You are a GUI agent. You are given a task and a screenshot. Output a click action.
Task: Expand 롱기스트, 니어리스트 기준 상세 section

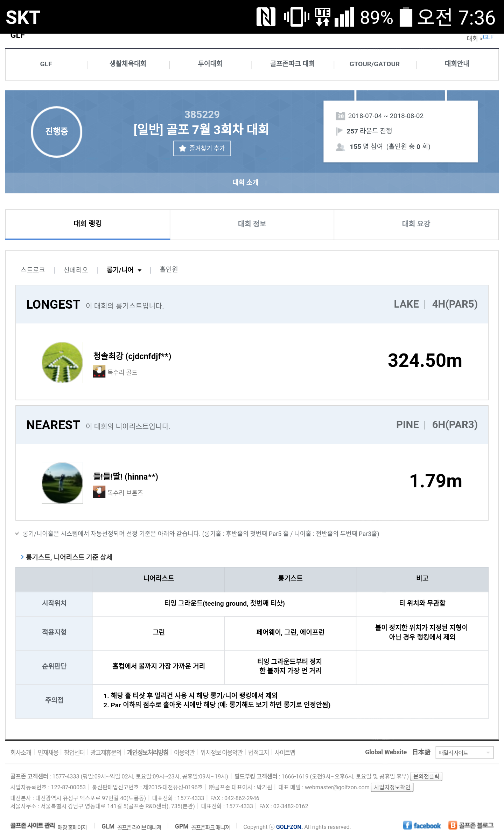click(x=69, y=557)
